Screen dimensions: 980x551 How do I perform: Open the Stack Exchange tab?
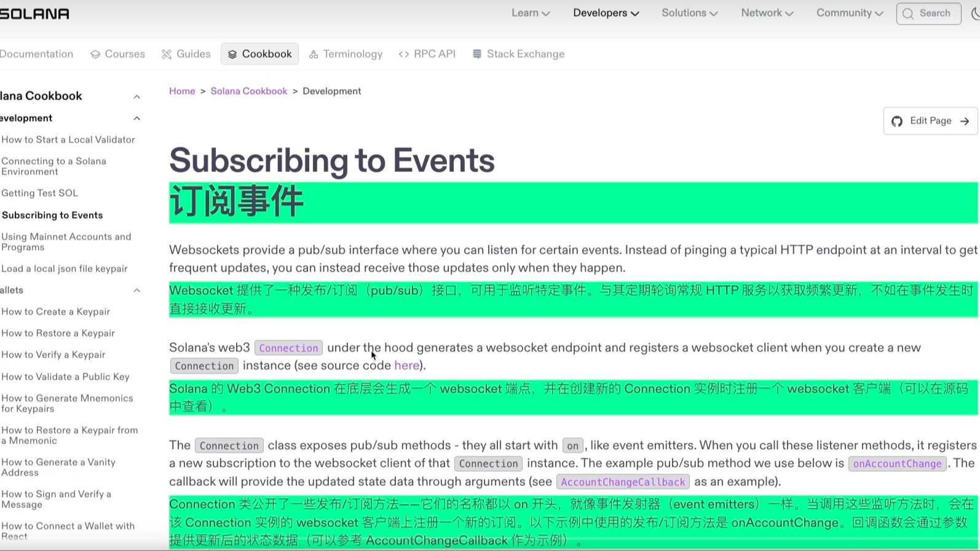(518, 54)
